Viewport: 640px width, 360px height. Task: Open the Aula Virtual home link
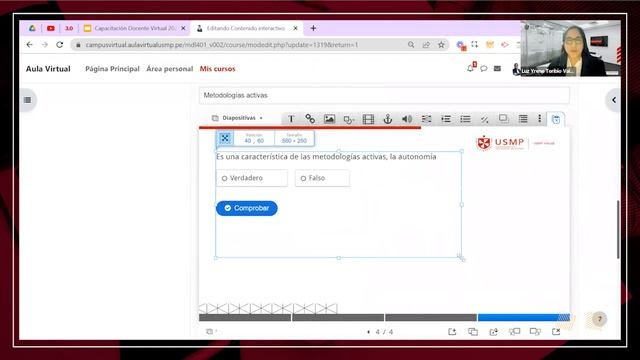pyautogui.click(x=48, y=69)
